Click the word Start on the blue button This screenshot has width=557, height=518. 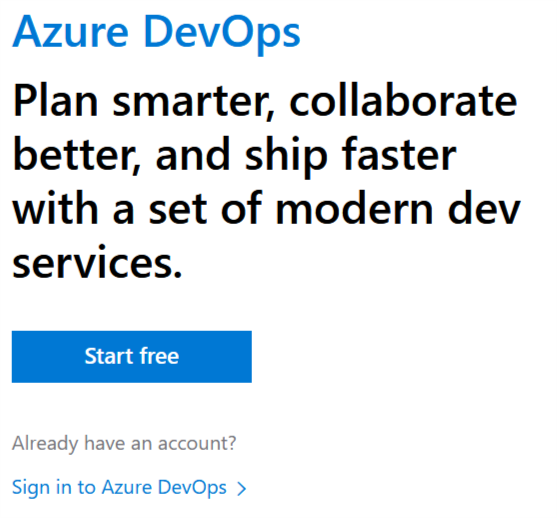click(109, 356)
